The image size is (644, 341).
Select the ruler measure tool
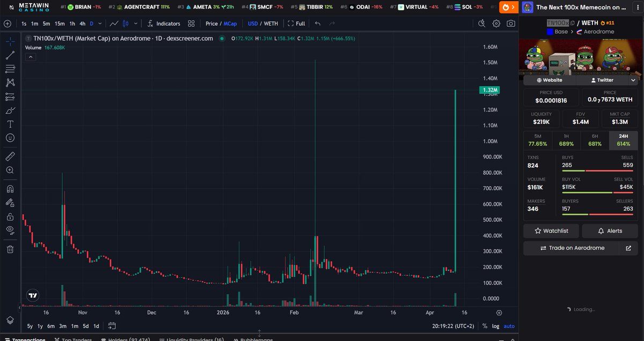(10, 156)
